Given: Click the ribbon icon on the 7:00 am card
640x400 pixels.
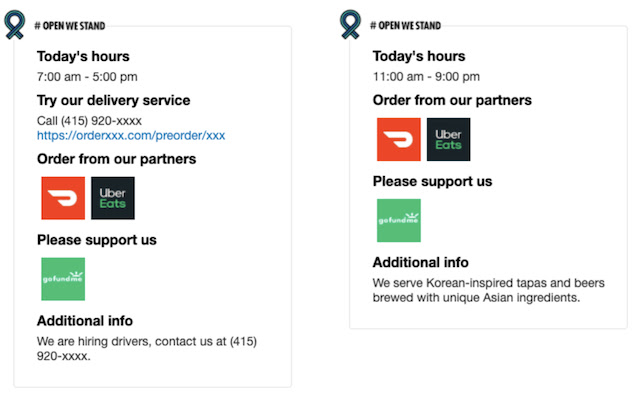Looking at the screenshot, I should [x=15, y=24].
